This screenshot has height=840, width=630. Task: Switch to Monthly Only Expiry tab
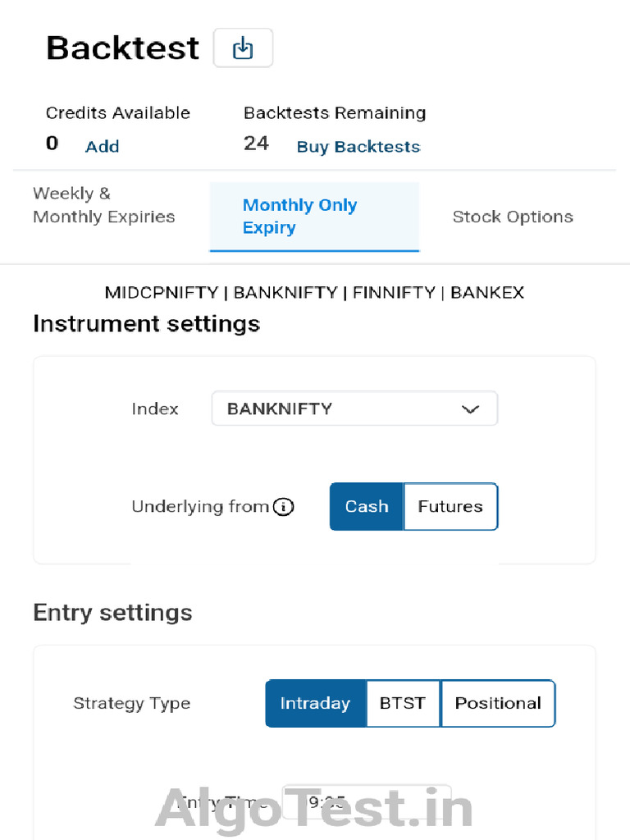point(314,217)
